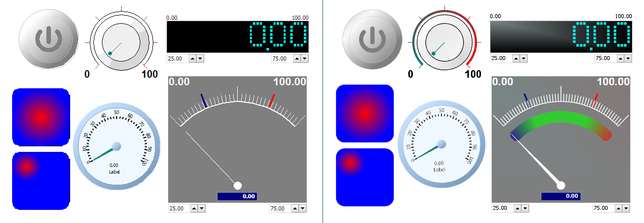Click the 25.00 field below the green-arc meter
Viewport: 644px width, 223px height.
(502, 208)
